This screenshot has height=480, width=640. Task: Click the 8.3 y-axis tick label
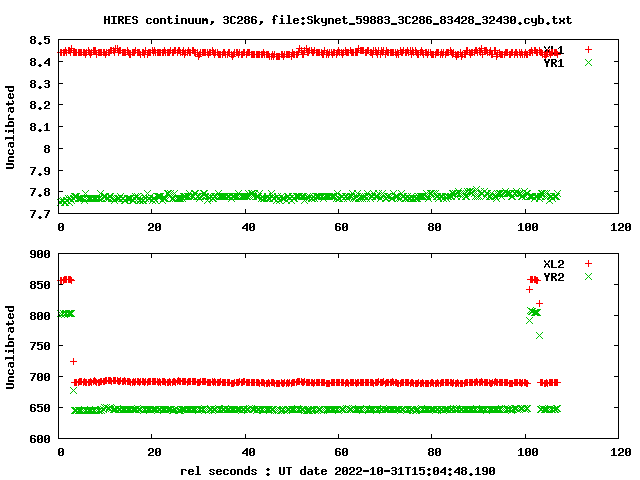(40, 84)
